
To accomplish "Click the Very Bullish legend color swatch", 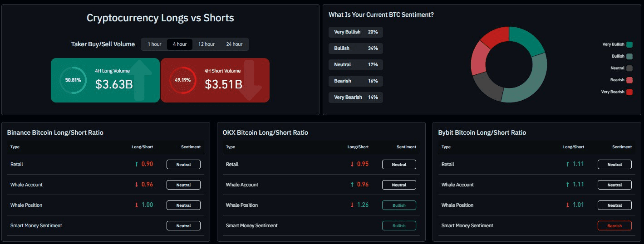I will point(629,44).
